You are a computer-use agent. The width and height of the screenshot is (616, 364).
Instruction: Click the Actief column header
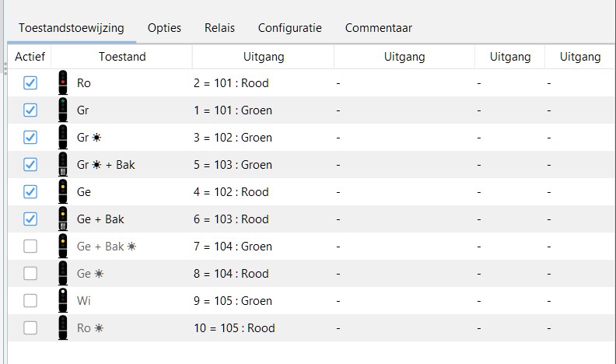(x=30, y=57)
